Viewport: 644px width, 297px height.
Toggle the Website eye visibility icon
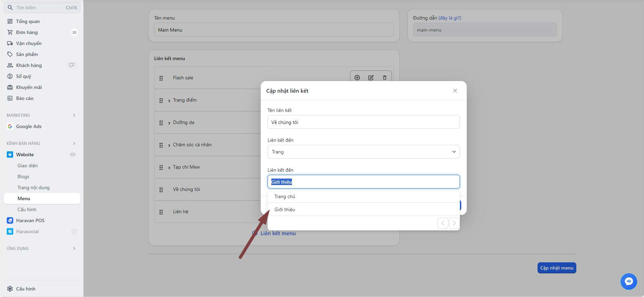coord(73,155)
